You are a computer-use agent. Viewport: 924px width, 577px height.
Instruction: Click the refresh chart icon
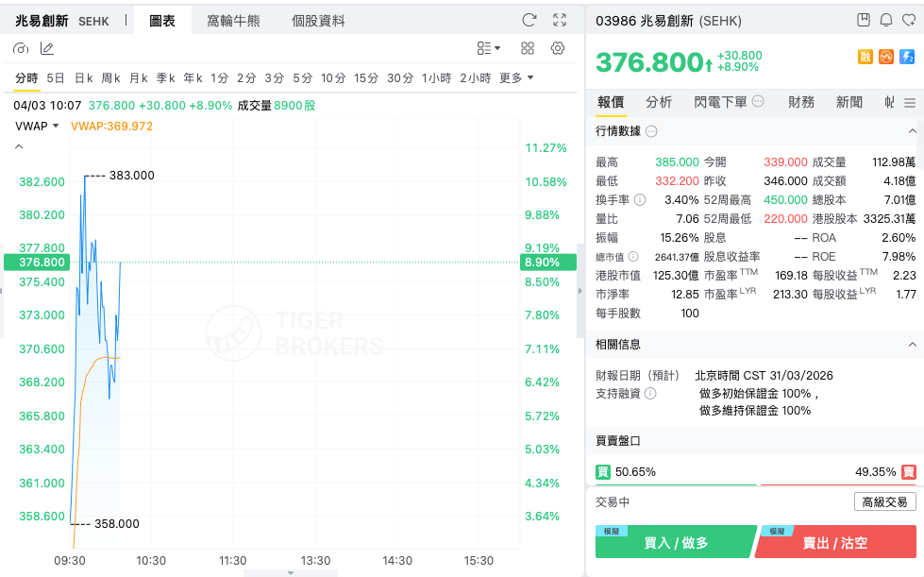[529, 21]
